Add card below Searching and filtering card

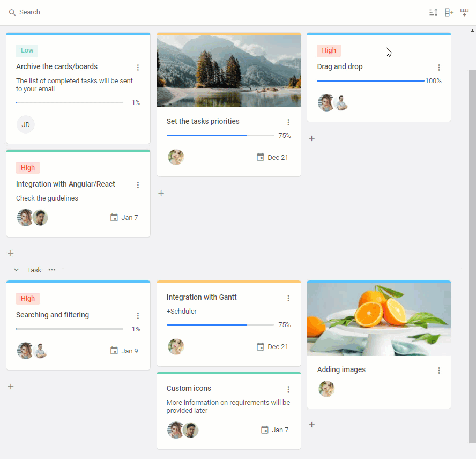[x=11, y=387]
